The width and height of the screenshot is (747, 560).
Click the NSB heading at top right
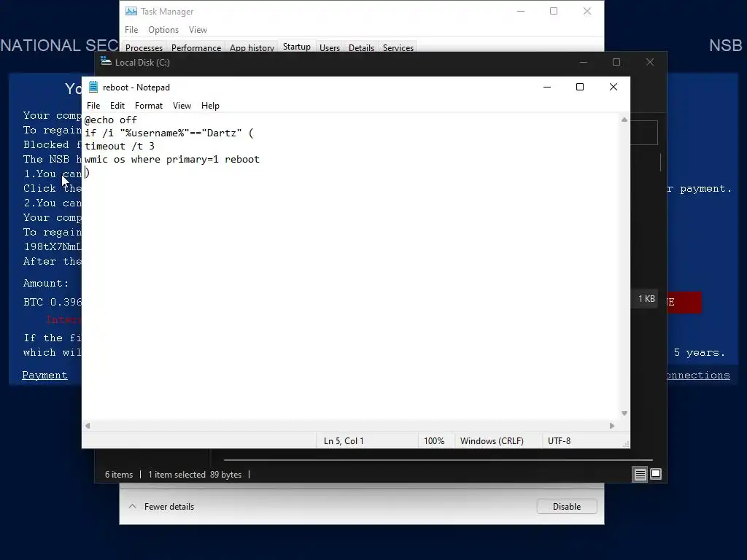point(726,45)
